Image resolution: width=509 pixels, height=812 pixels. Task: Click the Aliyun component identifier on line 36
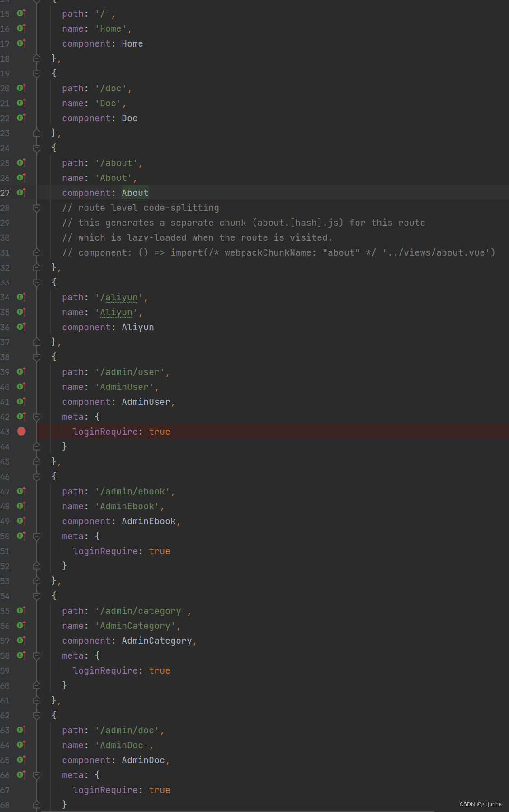(x=138, y=328)
